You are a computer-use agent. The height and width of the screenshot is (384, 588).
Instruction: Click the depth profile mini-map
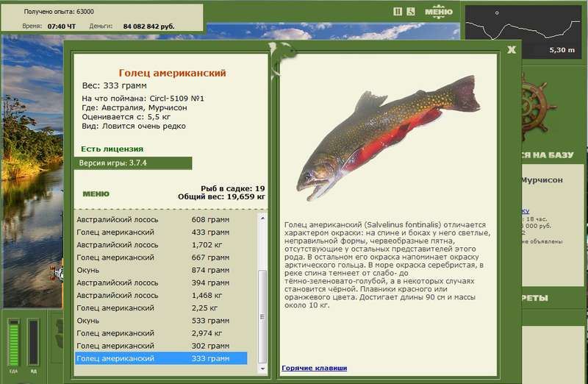click(x=523, y=32)
